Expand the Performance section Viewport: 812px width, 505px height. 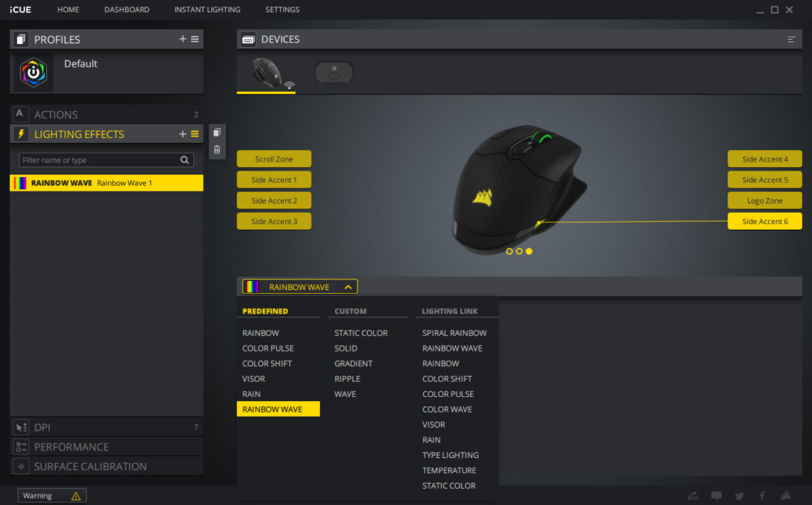tap(106, 447)
